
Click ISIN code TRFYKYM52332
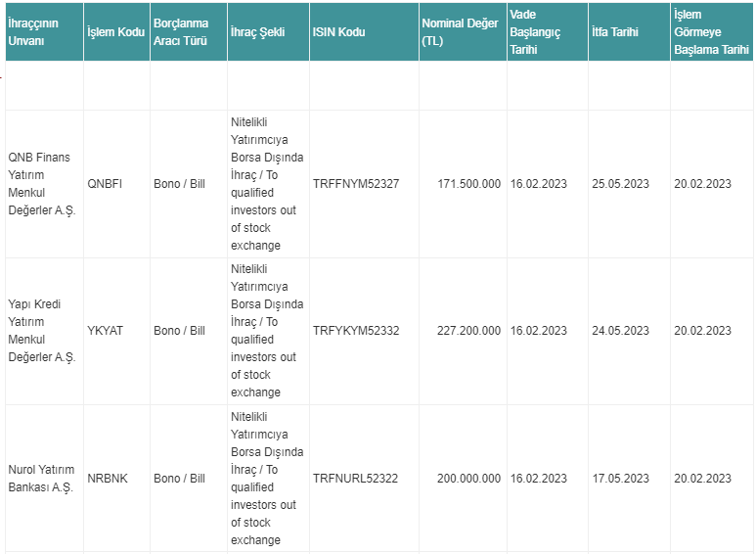click(x=356, y=331)
